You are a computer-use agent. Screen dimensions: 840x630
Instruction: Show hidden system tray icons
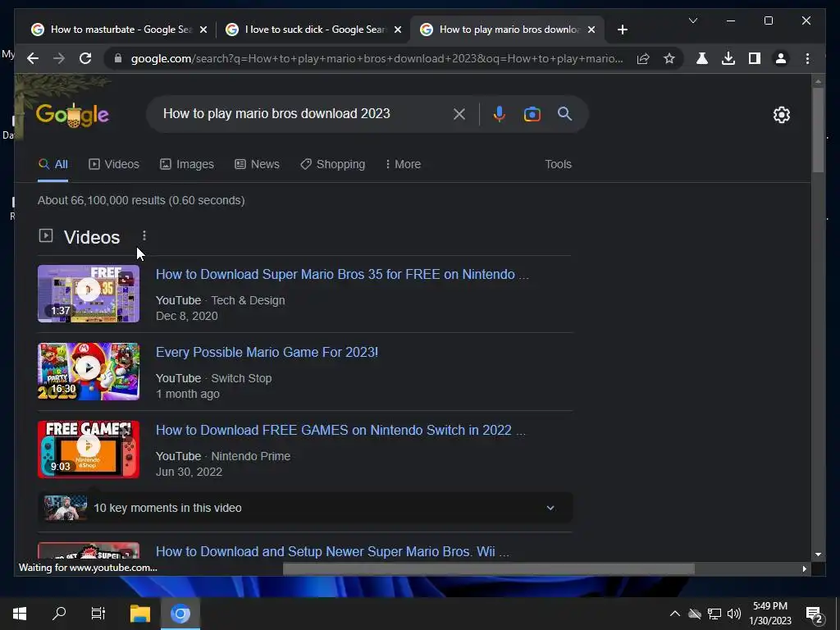[675, 614]
